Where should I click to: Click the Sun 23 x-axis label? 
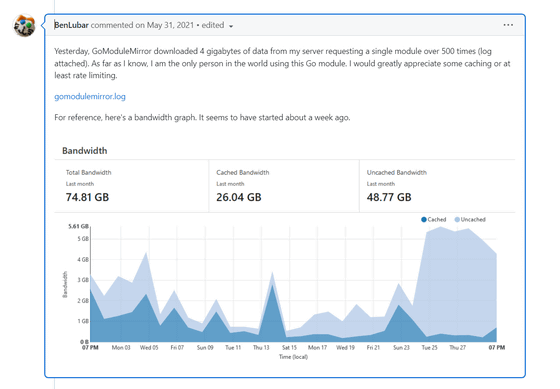401,348
